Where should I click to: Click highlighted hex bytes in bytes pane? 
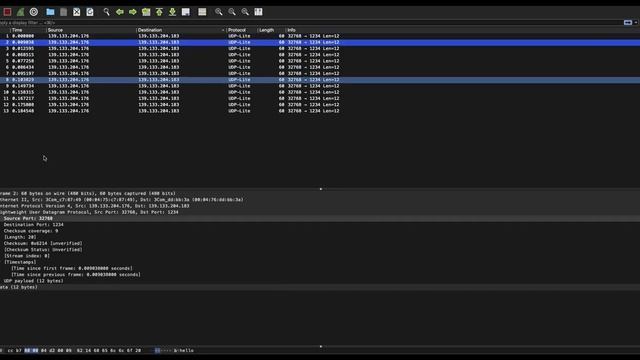(x=31, y=351)
